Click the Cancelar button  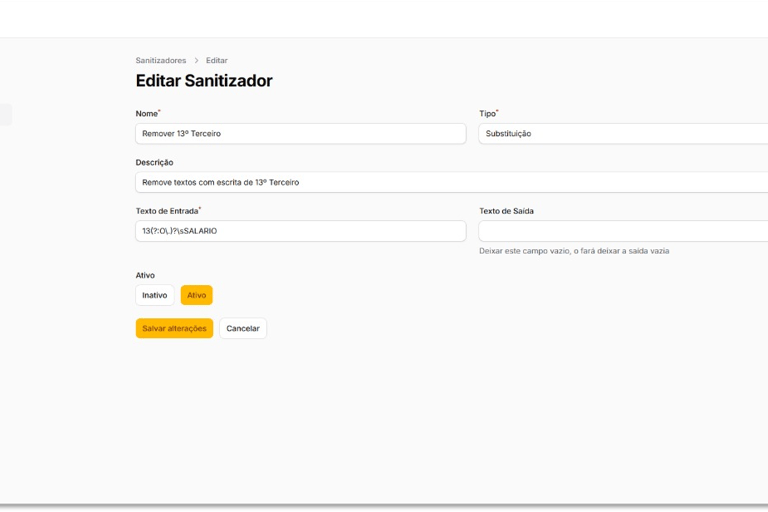243,328
